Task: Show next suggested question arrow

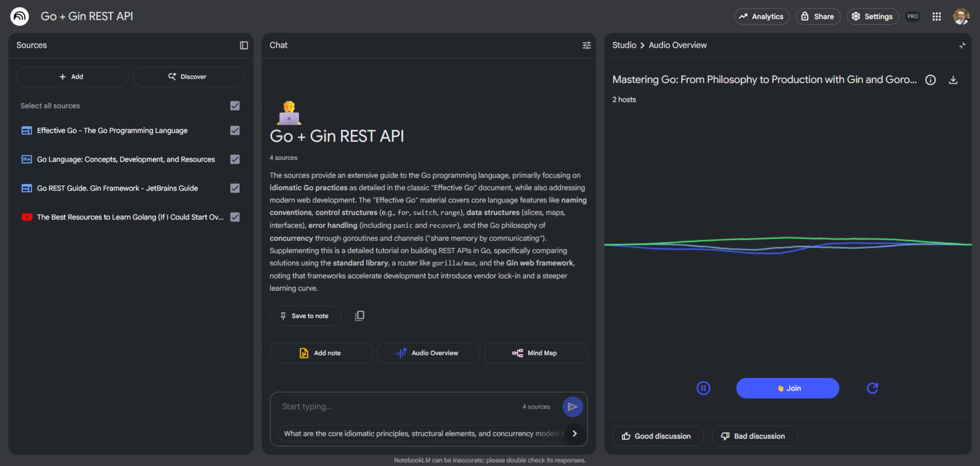Action: [574, 433]
